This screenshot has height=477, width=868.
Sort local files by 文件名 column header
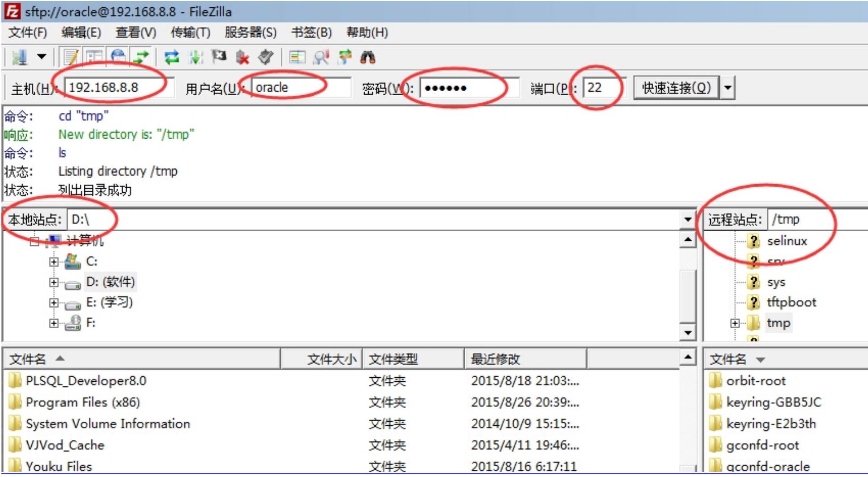click(142, 359)
